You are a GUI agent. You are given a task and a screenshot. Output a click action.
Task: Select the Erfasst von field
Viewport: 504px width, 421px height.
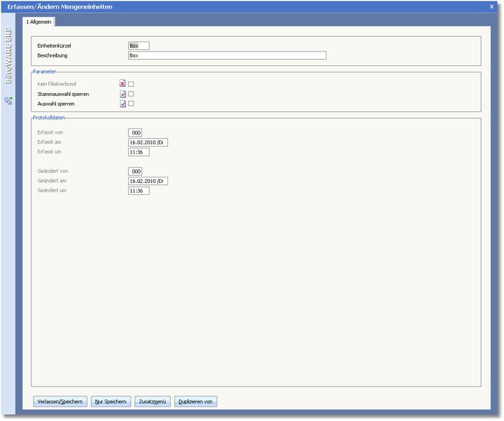point(136,133)
